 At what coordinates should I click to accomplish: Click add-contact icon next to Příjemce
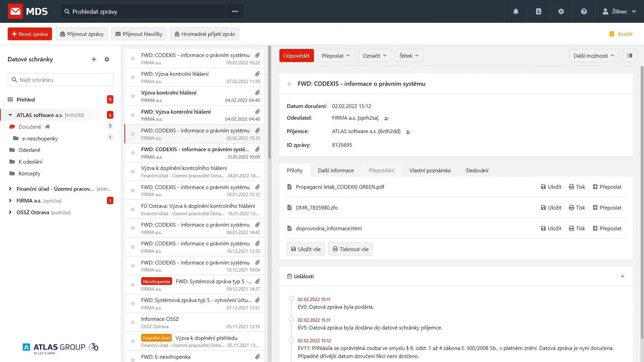408,132
